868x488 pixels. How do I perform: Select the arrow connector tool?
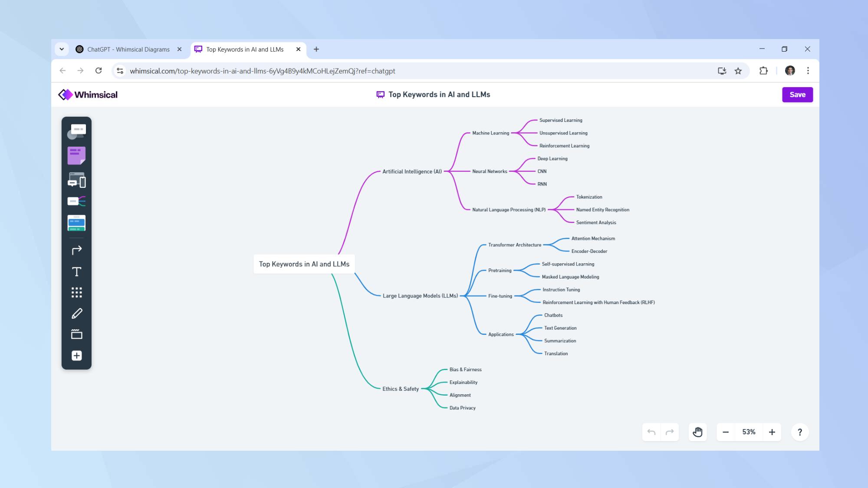coord(76,250)
